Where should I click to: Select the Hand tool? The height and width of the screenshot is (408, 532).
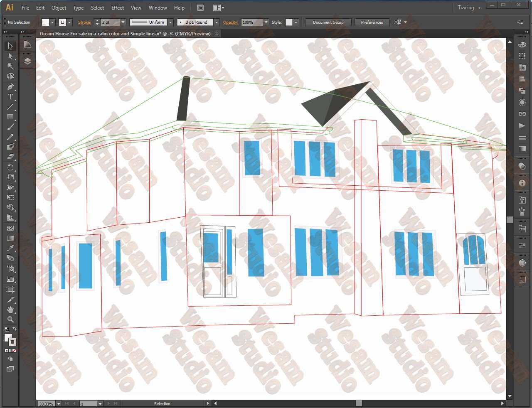pos(10,310)
